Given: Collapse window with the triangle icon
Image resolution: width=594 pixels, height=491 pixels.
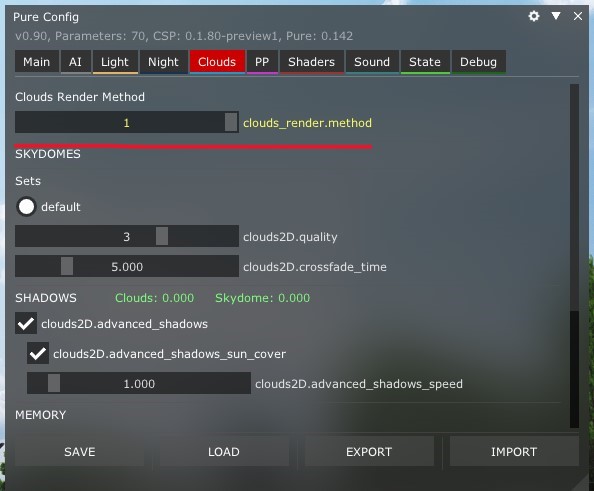Looking at the screenshot, I should tap(556, 16).
